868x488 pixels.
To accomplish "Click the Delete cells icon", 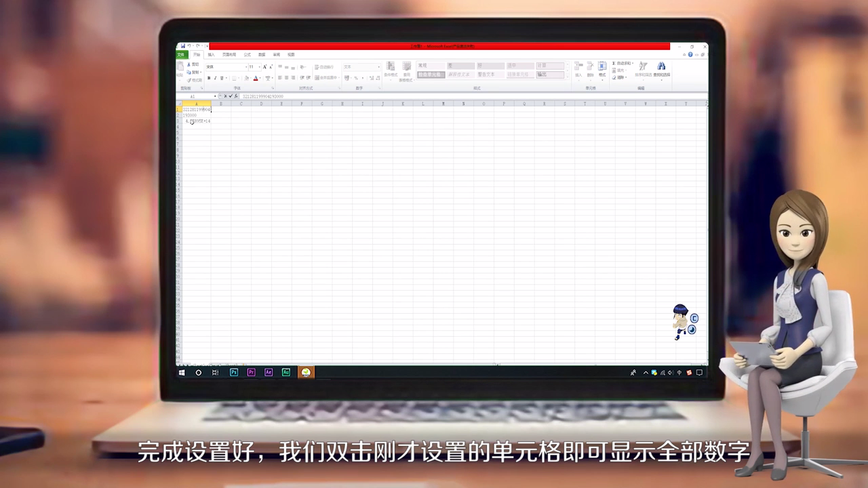I will [590, 66].
